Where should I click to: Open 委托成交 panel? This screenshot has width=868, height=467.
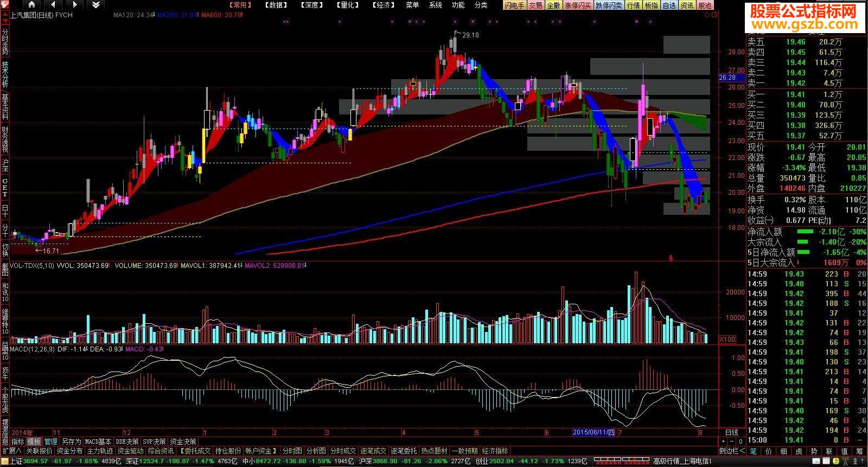pos(195,451)
